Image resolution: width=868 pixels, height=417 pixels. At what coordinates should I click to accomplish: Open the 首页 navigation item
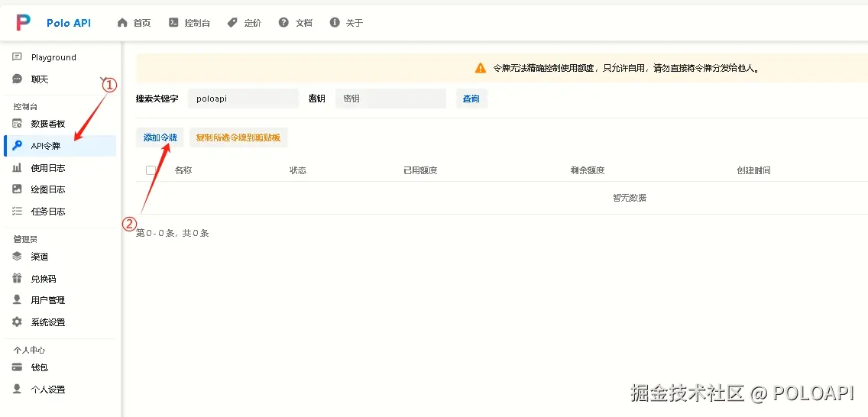click(x=134, y=23)
